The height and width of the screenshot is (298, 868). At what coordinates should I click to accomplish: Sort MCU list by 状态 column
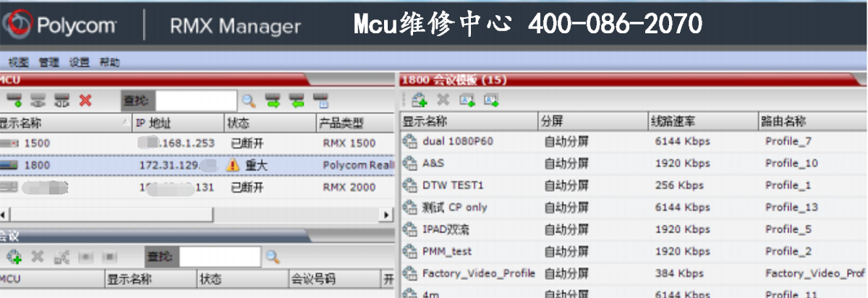tap(270, 123)
